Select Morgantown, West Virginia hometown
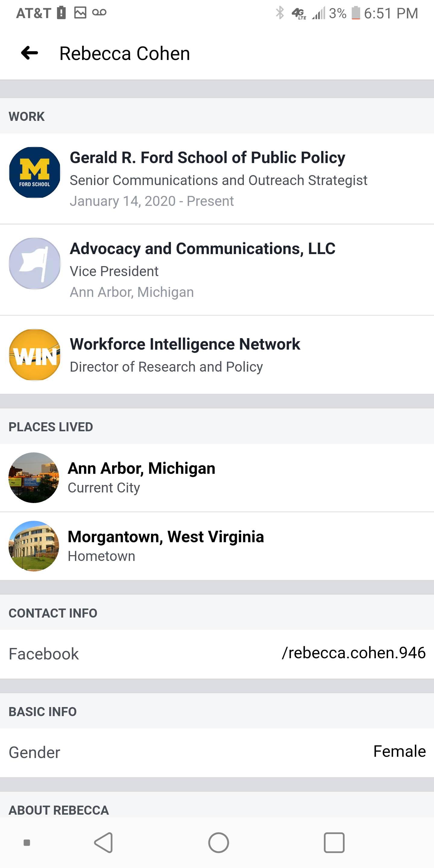This screenshot has height=868, width=434. [166, 537]
